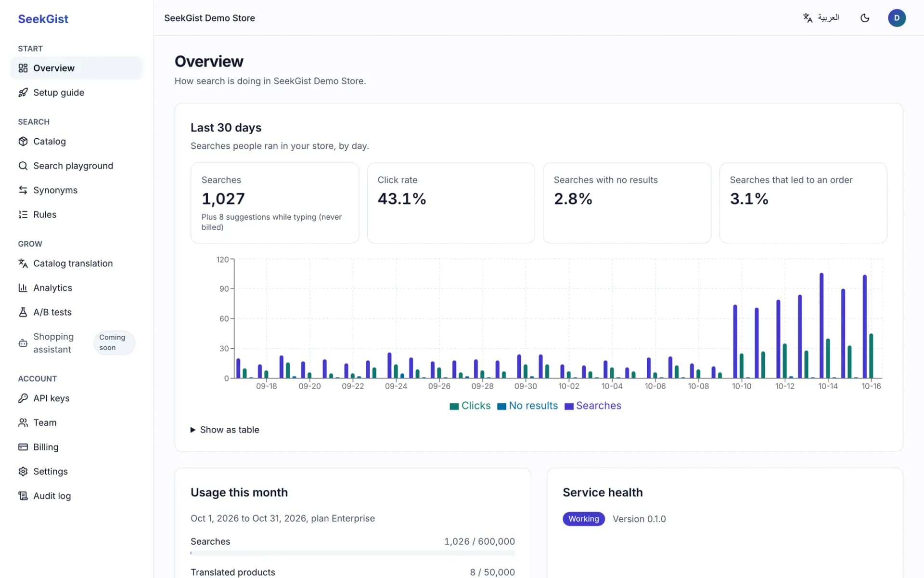
Task: Click the Searches legend color swatch
Action: point(569,406)
